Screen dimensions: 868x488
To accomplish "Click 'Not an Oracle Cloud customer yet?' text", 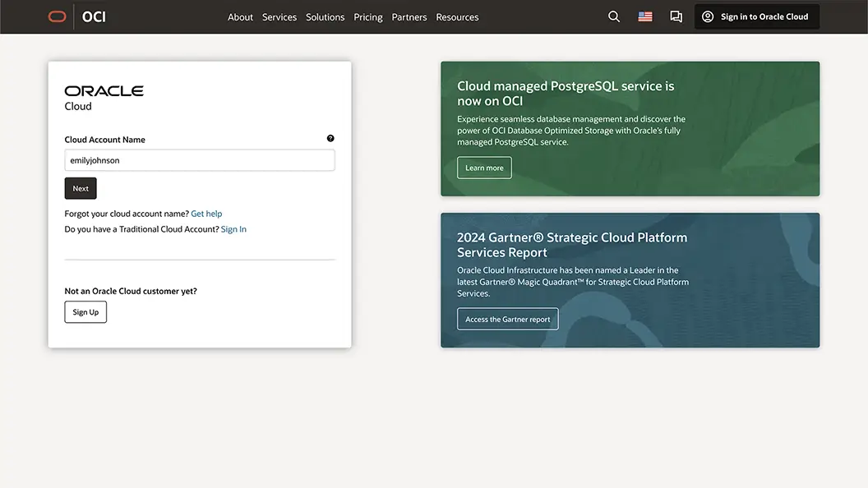I will [131, 291].
